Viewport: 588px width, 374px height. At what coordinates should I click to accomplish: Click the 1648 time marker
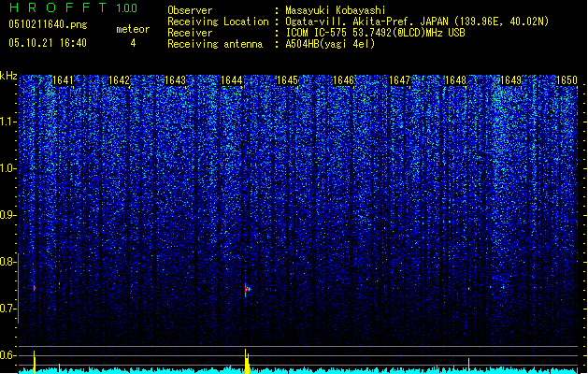455,80
